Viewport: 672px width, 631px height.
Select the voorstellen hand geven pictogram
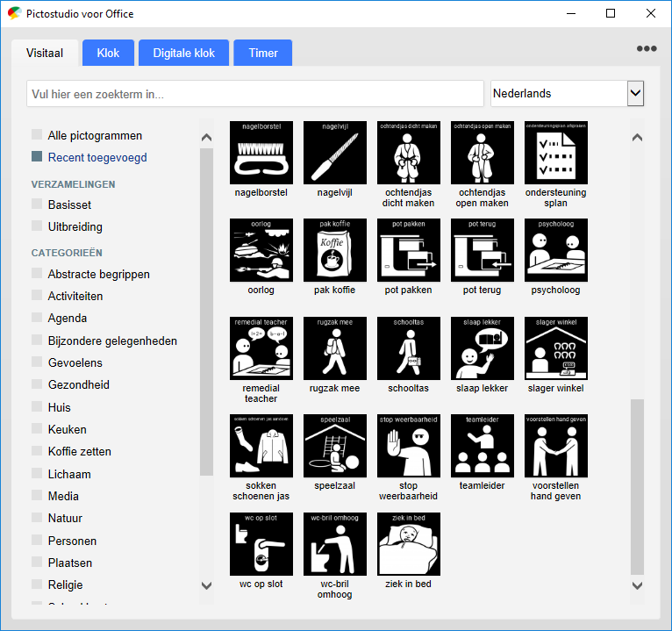(556, 446)
